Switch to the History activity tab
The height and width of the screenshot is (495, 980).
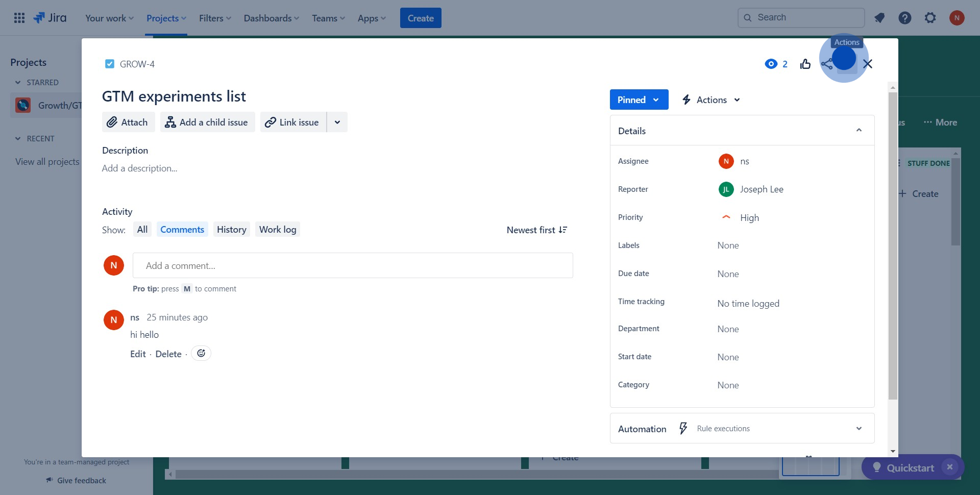(x=231, y=230)
